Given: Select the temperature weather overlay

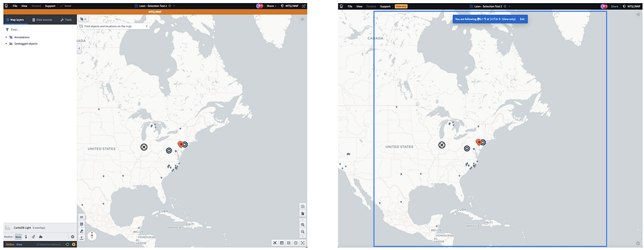Looking at the screenshot, I should point(25,237).
